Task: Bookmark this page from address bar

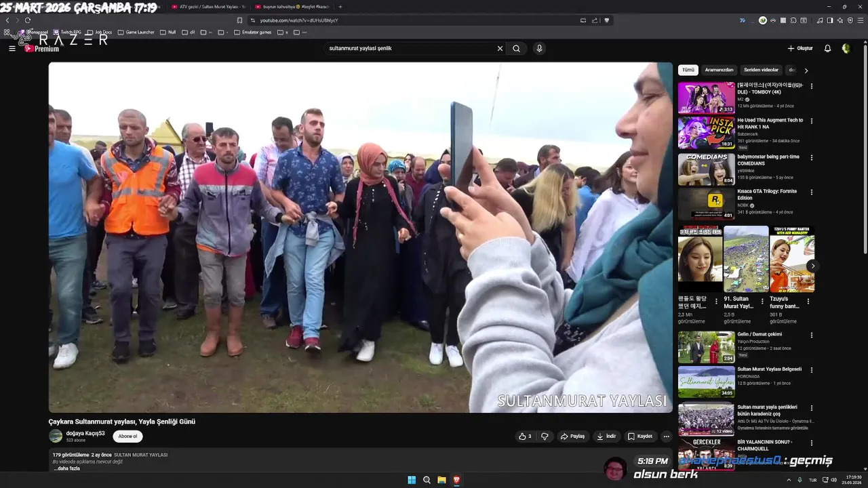Action: pyautogui.click(x=239, y=20)
